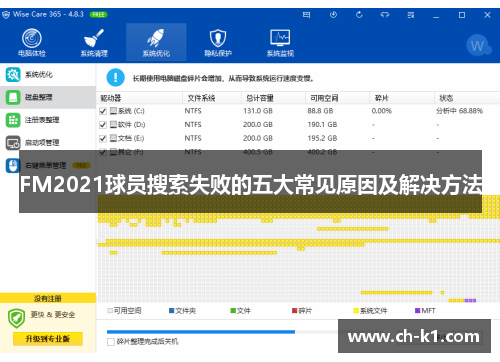This screenshot has height=362, width=500.
Task: Click the blue exclamation info icon
Action: tap(115, 77)
